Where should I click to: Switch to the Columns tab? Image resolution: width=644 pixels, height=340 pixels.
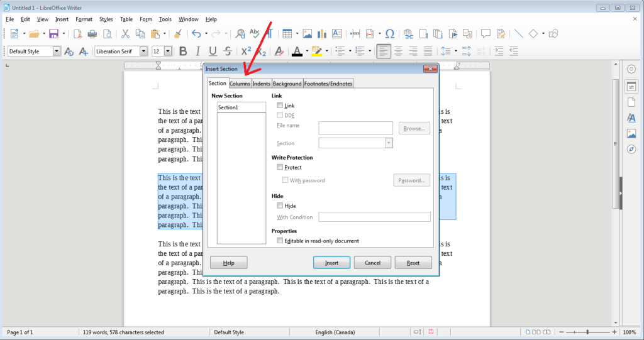coord(240,84)
